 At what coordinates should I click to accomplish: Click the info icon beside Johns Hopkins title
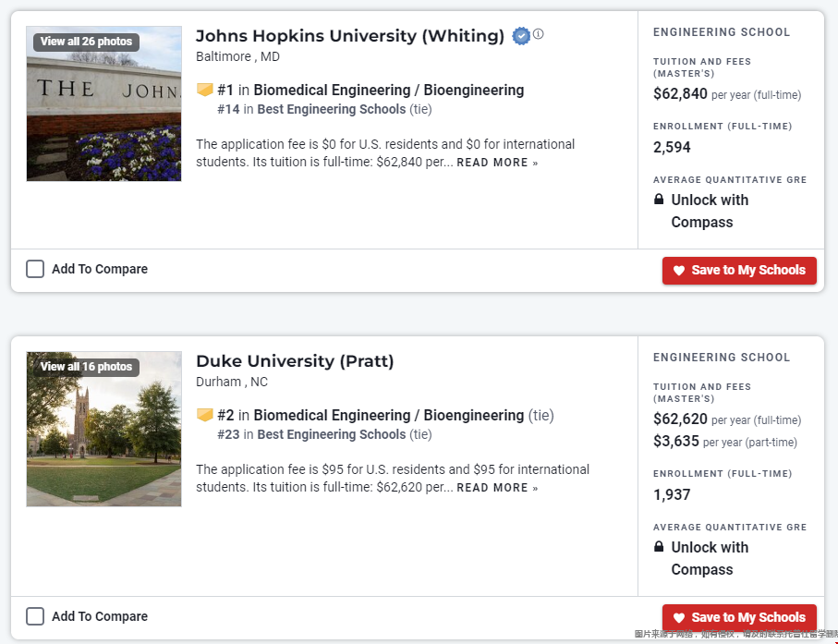coord(538,34)
